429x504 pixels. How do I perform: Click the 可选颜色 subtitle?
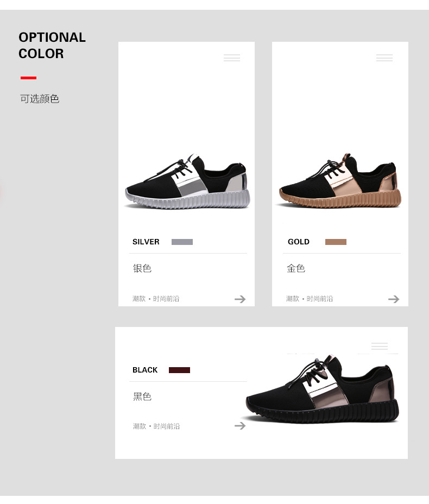(x=40, y=99)
